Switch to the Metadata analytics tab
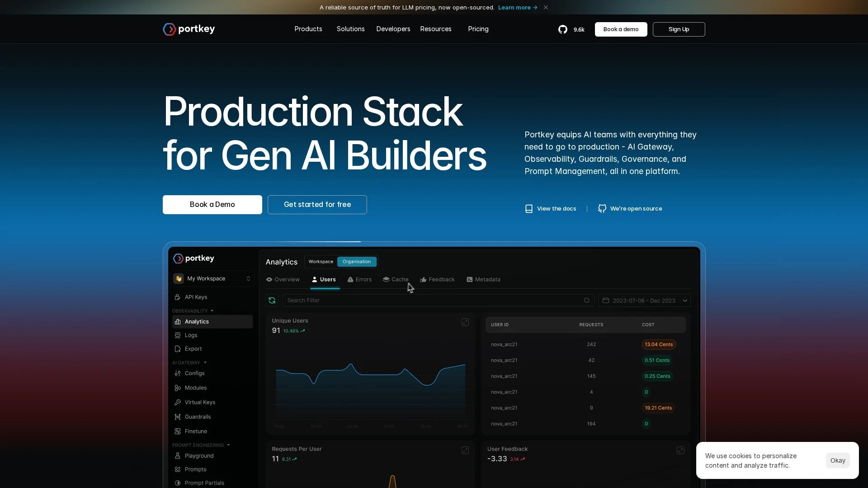The width and height of the screenshot is (868, 488). (x=483, y=280)
